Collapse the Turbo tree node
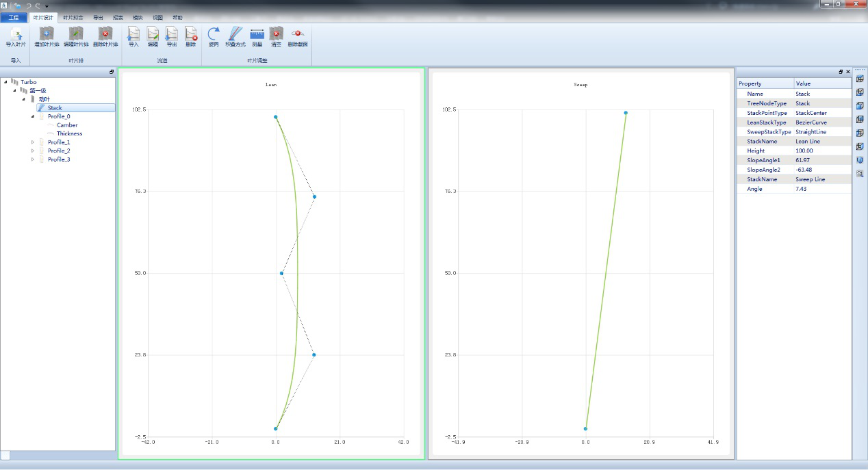The height and width of the screenshot is (470, 868). click(x=5, y=82)
